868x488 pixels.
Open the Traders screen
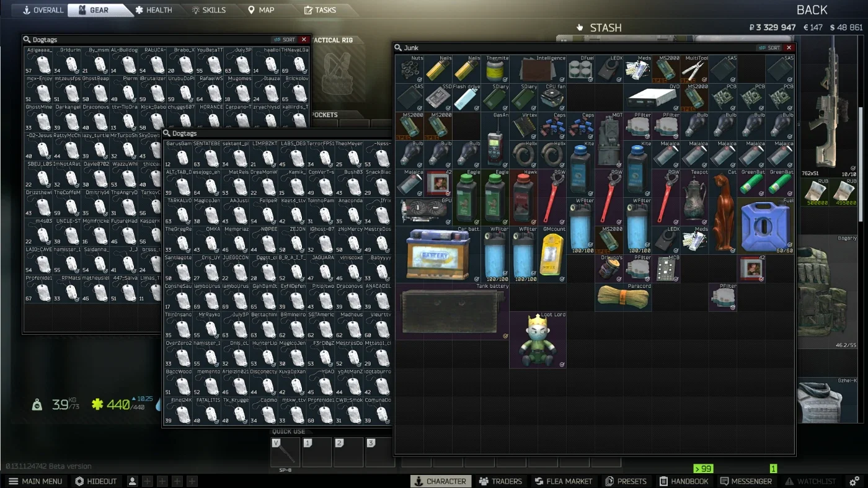tap(500, 481)
